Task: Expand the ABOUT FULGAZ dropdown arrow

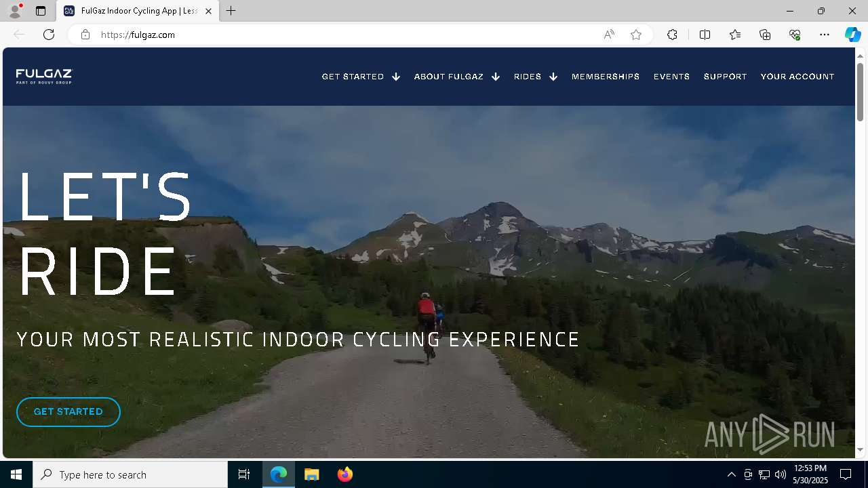Action: 496,77
